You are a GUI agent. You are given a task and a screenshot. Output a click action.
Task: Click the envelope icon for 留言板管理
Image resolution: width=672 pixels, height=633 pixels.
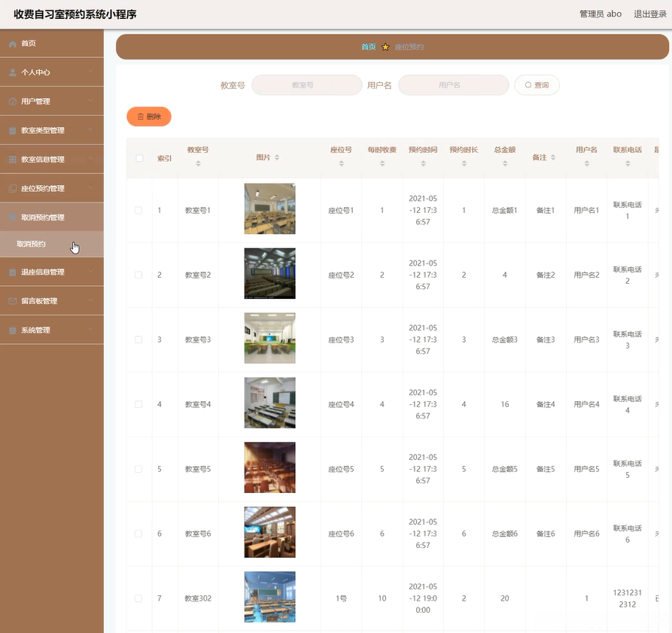pos(13,301)
